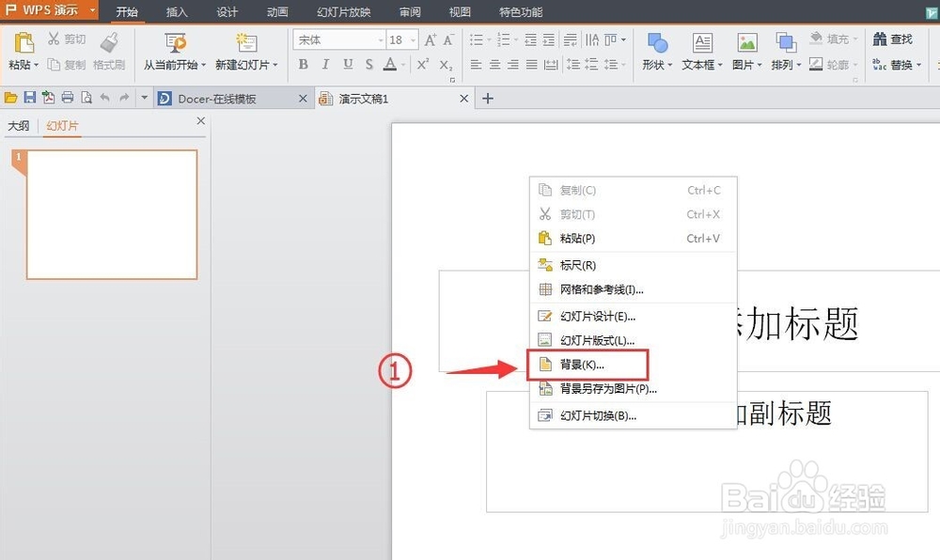Open the View (视图) ribbon tab

[460, 12]
